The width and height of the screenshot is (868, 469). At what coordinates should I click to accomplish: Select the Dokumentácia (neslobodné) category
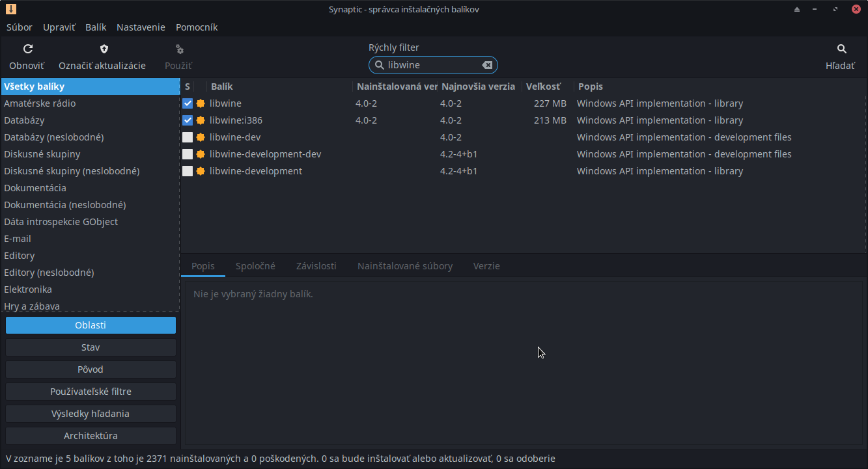click(90, 205)
